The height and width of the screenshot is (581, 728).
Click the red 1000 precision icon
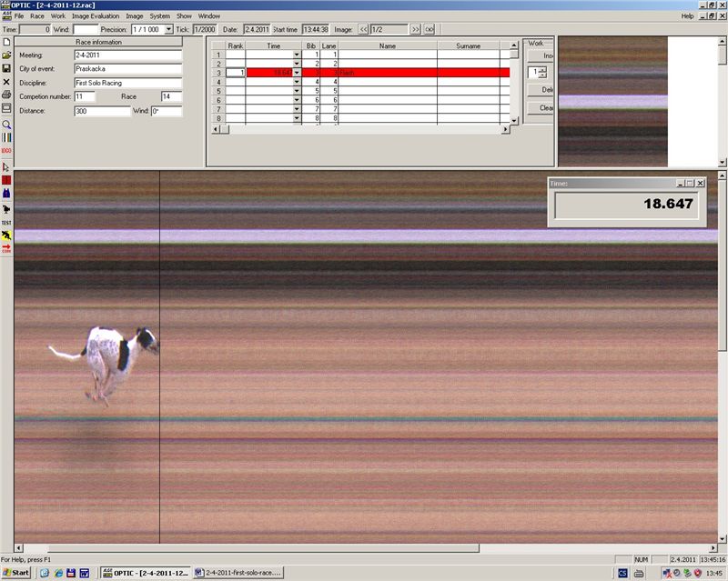[x=6, y=150]
